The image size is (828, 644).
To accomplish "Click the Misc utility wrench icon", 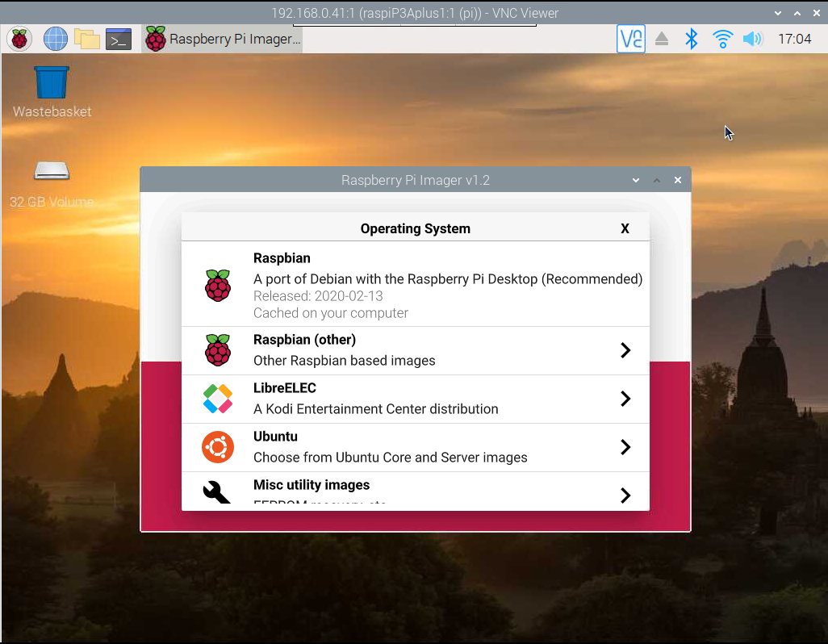I will click(216, 492).
